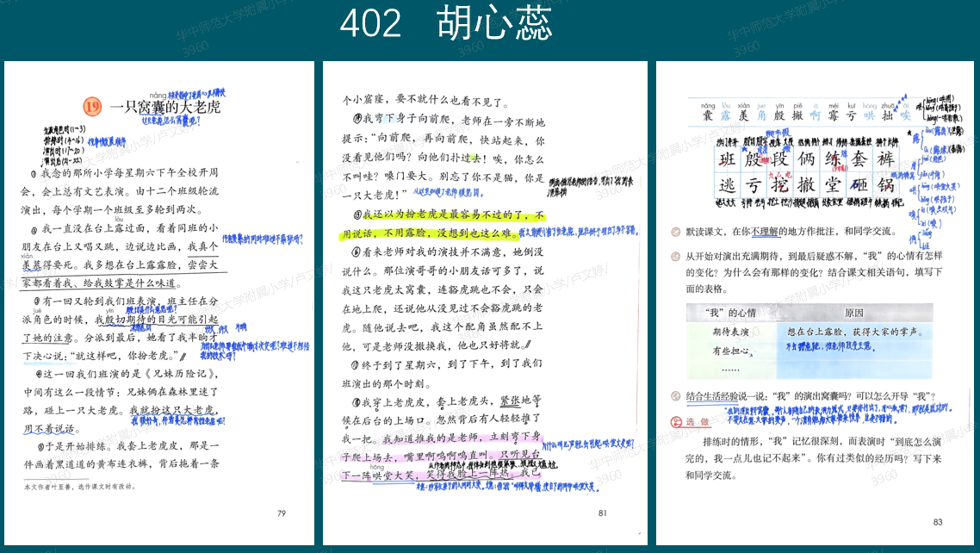Click the character 锅 in writing grid
The width and height of the screenshot is (980, 553).
(x=886, y=186)
